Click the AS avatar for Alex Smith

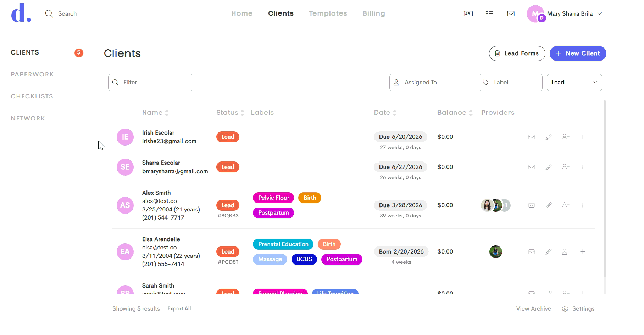pyautogui.click(x=125, y=205)
